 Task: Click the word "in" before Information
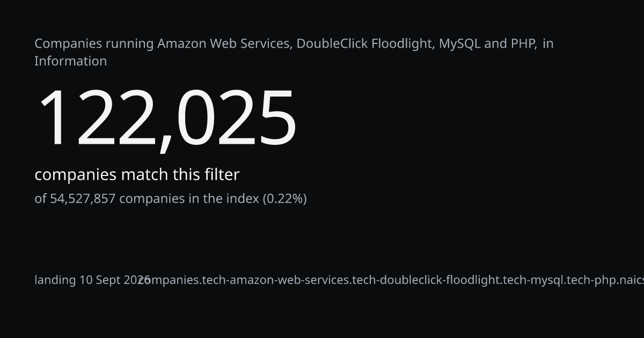click(x=548, y=43)
